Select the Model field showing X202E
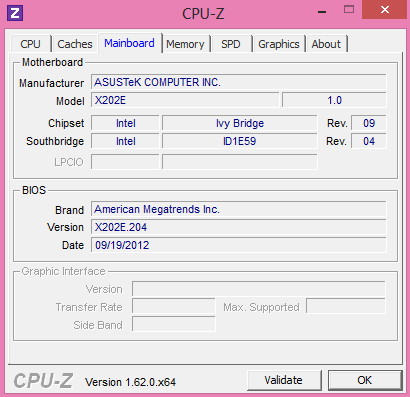This screenshot has height=397, width=410. (x=185, y=100)
